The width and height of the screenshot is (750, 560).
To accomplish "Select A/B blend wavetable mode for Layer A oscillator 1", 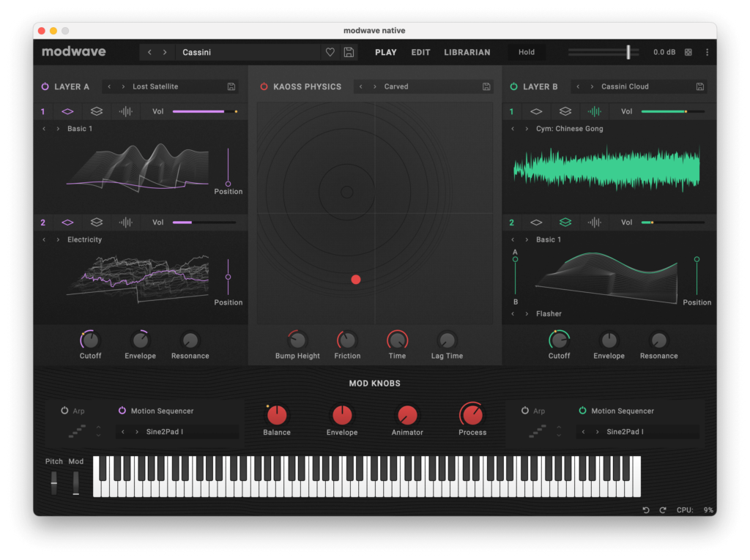I will pos(97,111).
